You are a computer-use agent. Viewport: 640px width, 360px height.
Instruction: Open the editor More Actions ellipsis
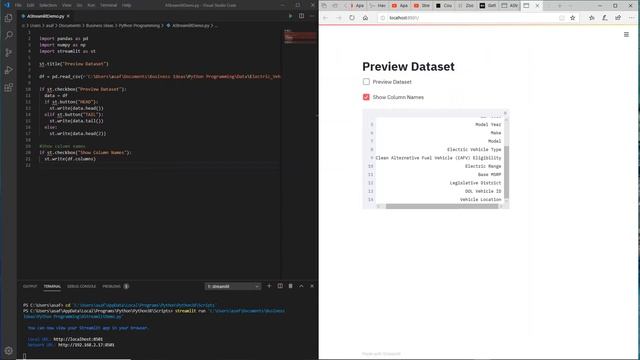pyautogui.click(x=312, y=16)
